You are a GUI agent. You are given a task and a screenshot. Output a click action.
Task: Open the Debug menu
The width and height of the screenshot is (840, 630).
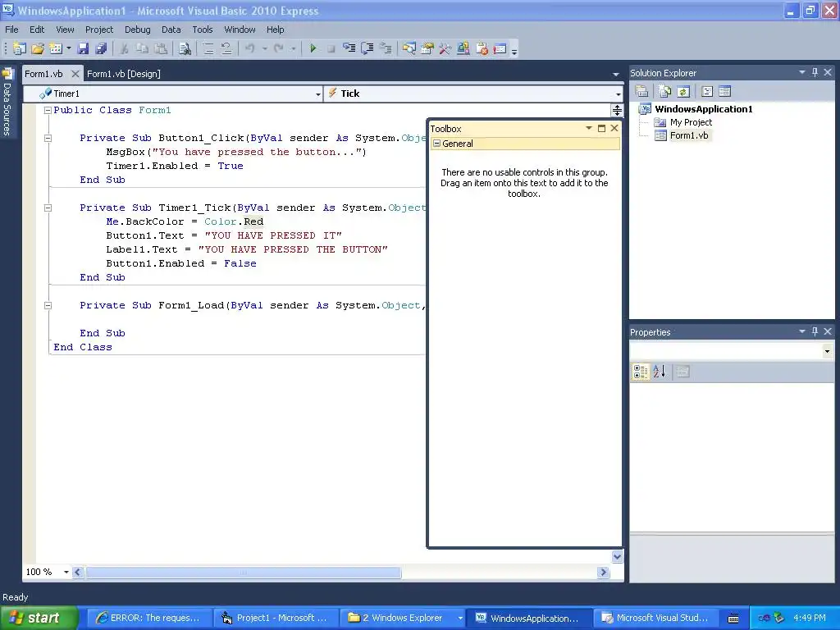click(x=137, y=30)
